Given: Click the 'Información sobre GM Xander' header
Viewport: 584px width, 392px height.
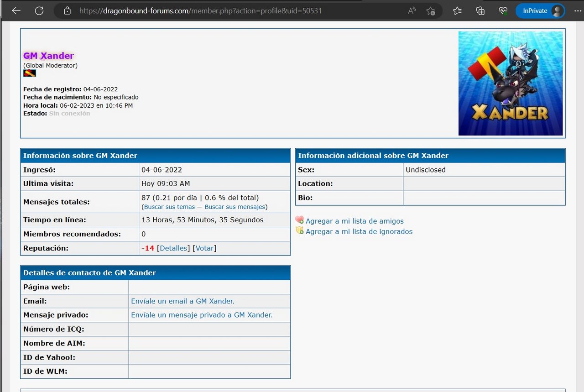Looking at the screenshot, I should point(80,156).
